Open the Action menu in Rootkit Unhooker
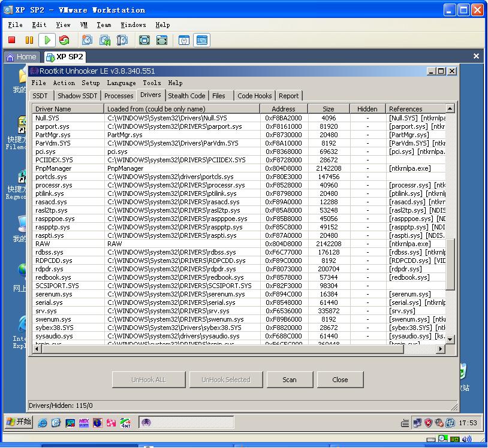Viewport: 488px width, 448px height. (64, 83)
